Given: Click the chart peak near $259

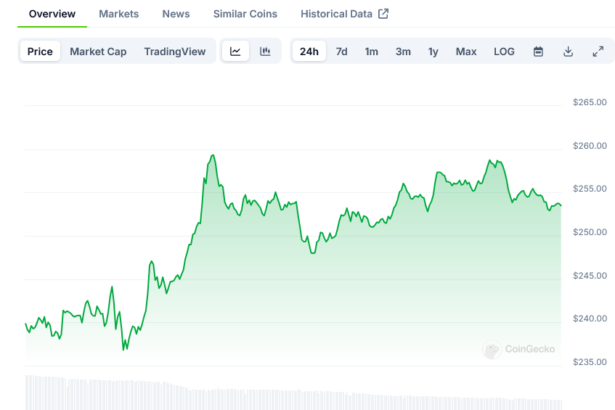Looking at the screenshot, I should click(212, 156).
